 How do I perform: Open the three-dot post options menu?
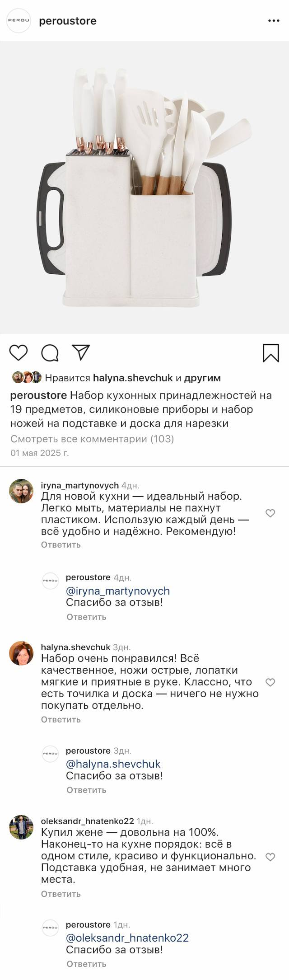coord(274,21)
